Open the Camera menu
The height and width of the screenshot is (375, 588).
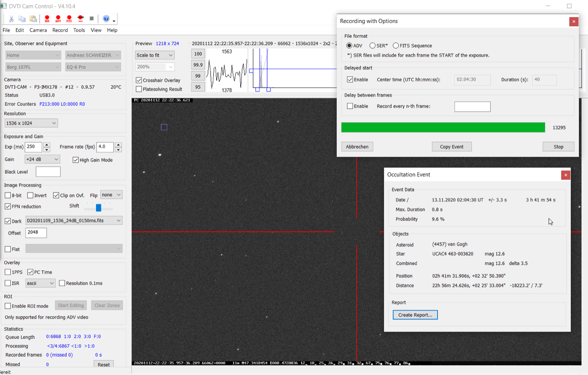pyautogui.click(x=38, y=30)
